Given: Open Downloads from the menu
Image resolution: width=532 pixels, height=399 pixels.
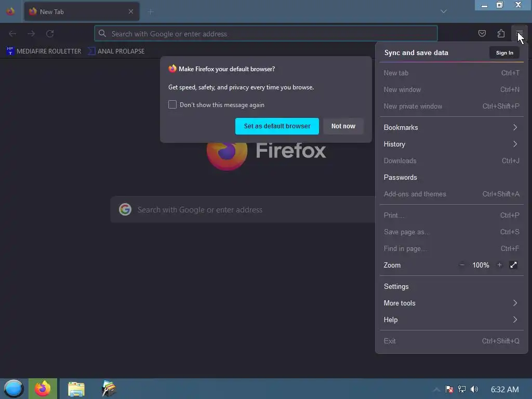Looking at the screenshot, I should coord(451,161).
